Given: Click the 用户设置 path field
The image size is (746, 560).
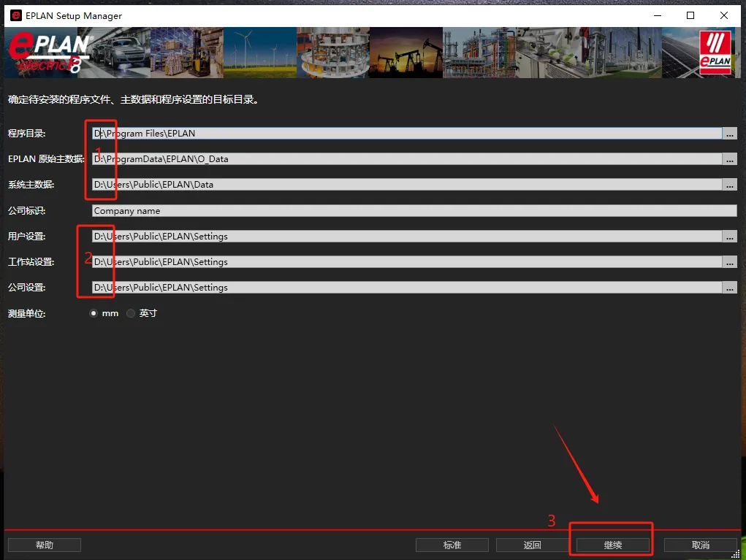Looking at the screenshot, I should pos(407,237).
